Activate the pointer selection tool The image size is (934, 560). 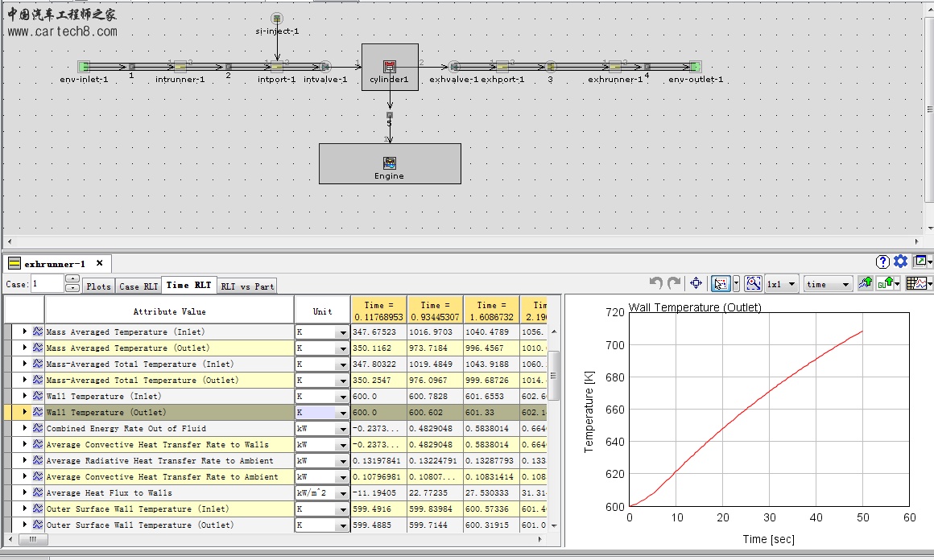point(721,283)
